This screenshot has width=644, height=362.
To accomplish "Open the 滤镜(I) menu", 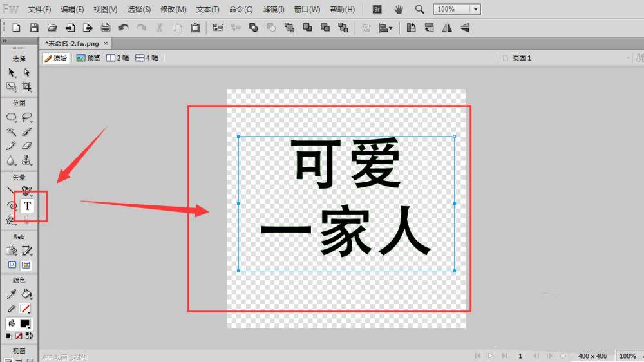I will coord(274,10).
